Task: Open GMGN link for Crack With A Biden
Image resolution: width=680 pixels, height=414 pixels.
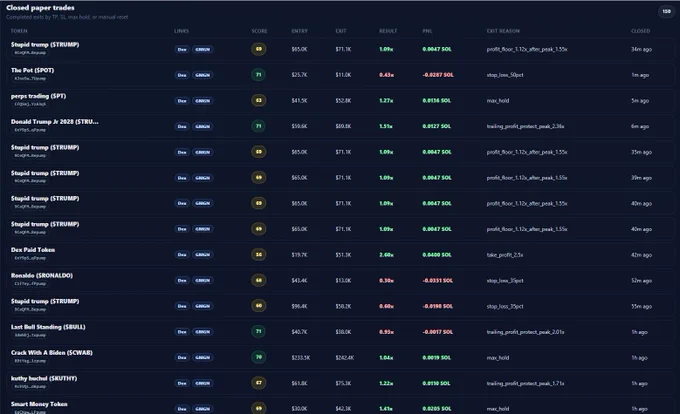Action: point(203,358)
